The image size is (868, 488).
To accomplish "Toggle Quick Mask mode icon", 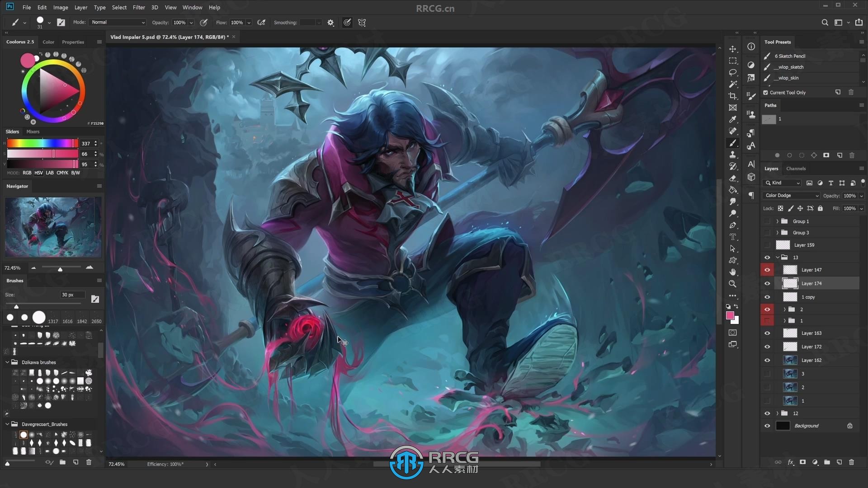I will [733, 333].
